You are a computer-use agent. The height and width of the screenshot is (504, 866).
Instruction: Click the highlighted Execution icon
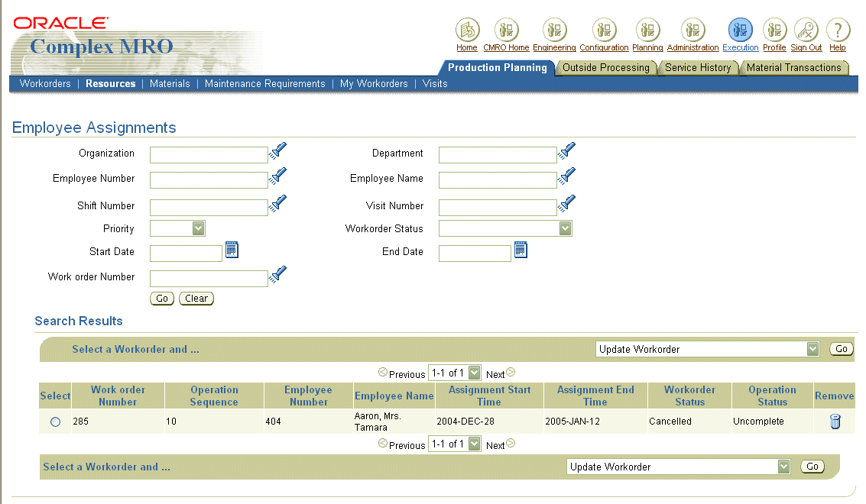click(x=740, y=30)
